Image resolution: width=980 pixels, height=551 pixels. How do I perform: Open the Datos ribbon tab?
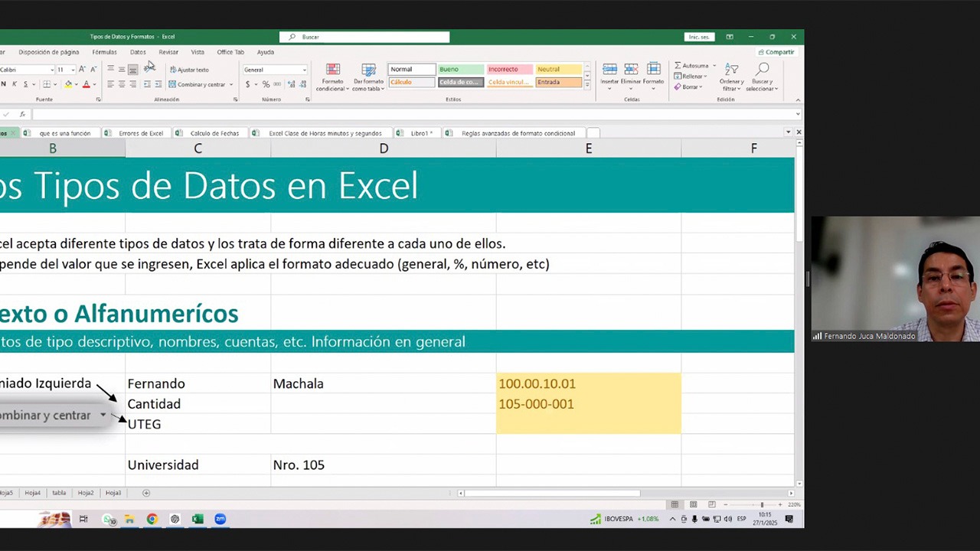click(x=138, y=52)
